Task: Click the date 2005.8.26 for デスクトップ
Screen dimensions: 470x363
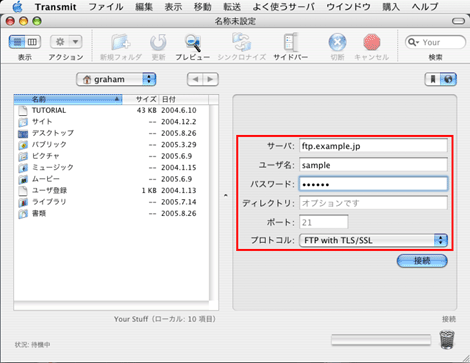Action: (x=179, y=133)
